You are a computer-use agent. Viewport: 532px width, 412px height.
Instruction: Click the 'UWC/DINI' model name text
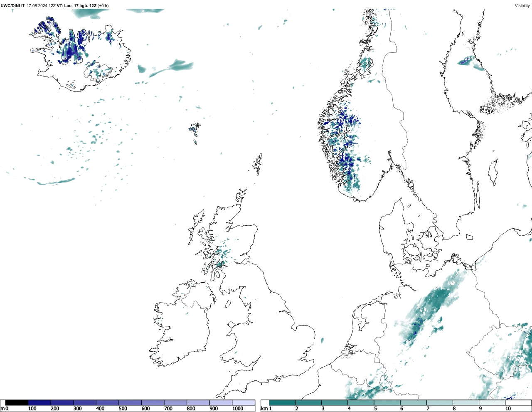[10, 5]
